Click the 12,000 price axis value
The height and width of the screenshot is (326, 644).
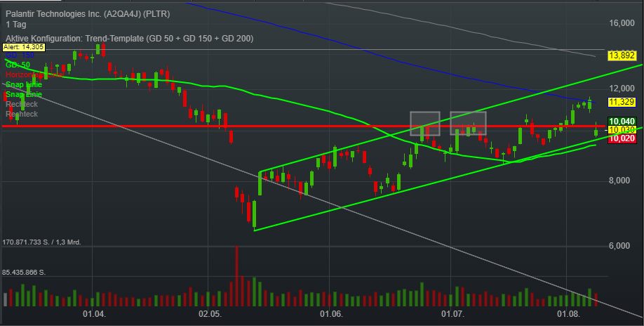[622, 89]
